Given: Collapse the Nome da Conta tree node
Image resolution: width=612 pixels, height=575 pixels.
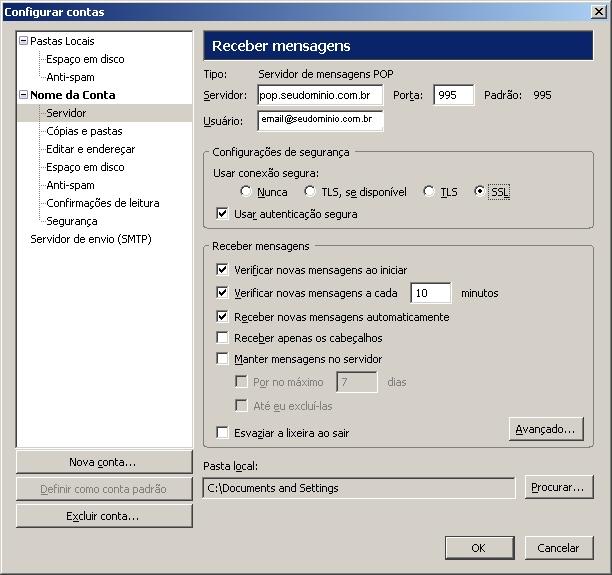Looking at the screenshot, I should 23,94.
